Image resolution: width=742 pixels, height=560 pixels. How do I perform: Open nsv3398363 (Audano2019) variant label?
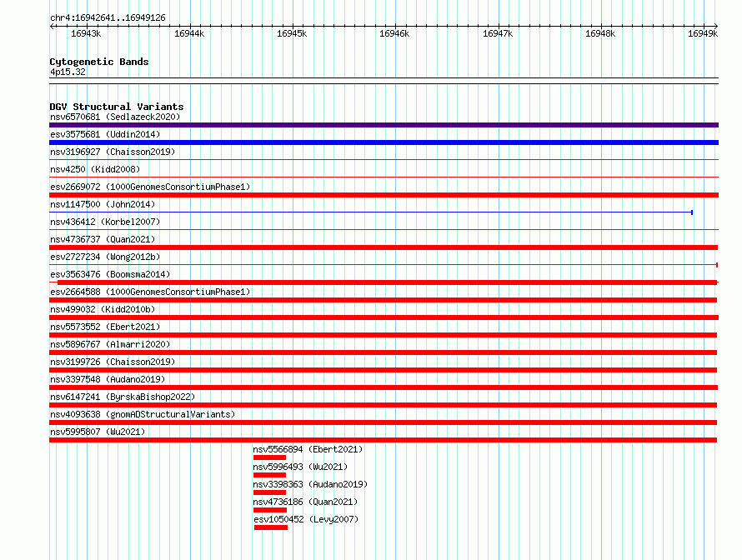click(x=310, y=484)
